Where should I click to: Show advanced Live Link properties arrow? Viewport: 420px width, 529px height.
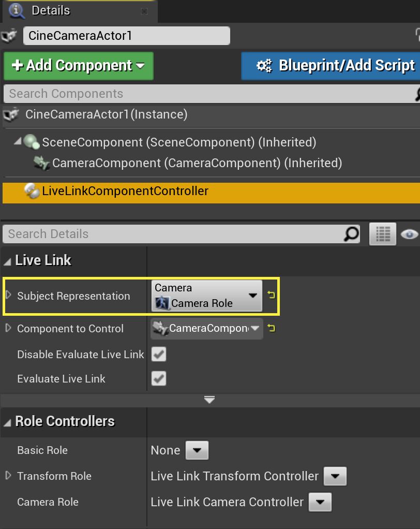209,400
